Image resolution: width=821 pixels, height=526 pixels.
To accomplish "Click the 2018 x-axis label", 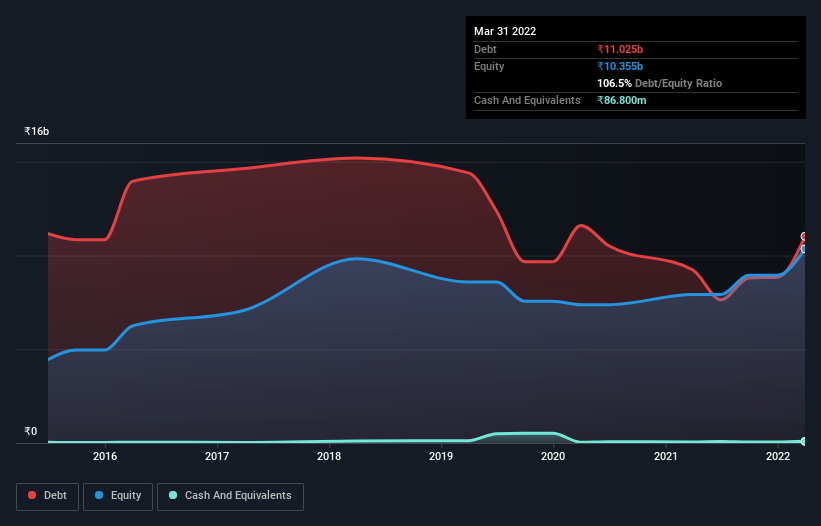I will click(329, 456).
